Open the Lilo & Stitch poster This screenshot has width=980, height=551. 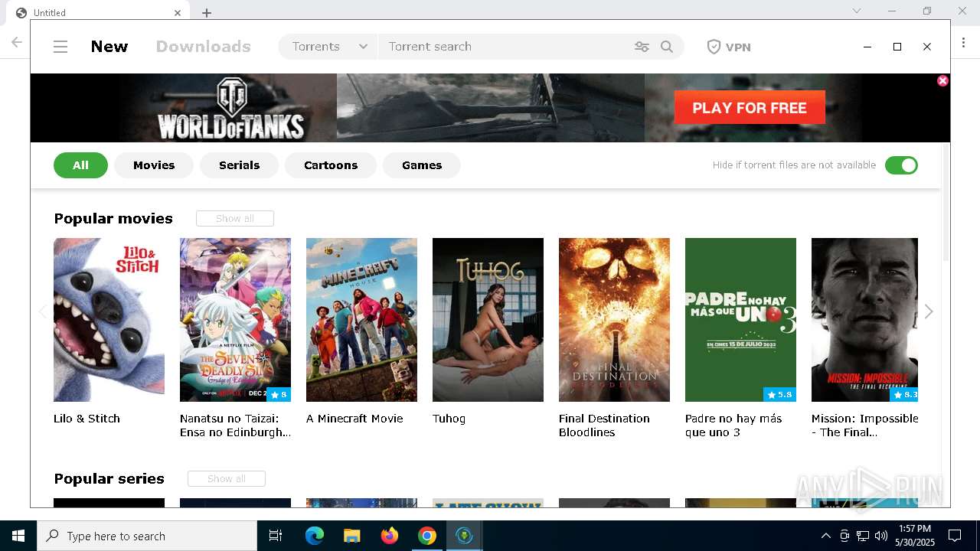(109, 320)
